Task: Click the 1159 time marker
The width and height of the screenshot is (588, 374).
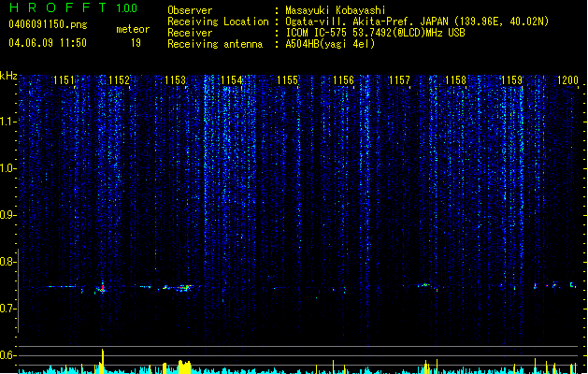Action: coord(511,80)
